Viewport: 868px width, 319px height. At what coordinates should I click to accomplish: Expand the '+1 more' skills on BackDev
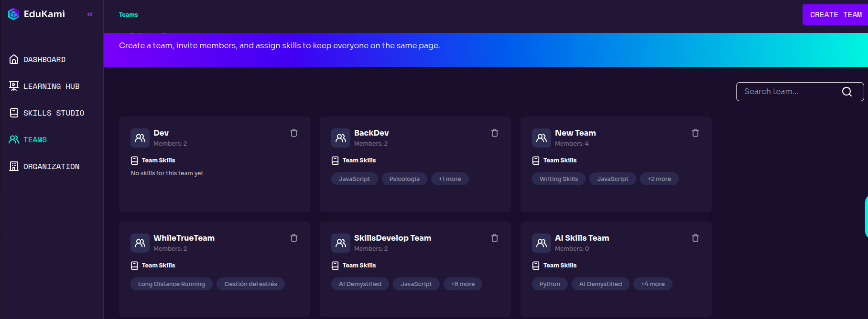[450, 179]
